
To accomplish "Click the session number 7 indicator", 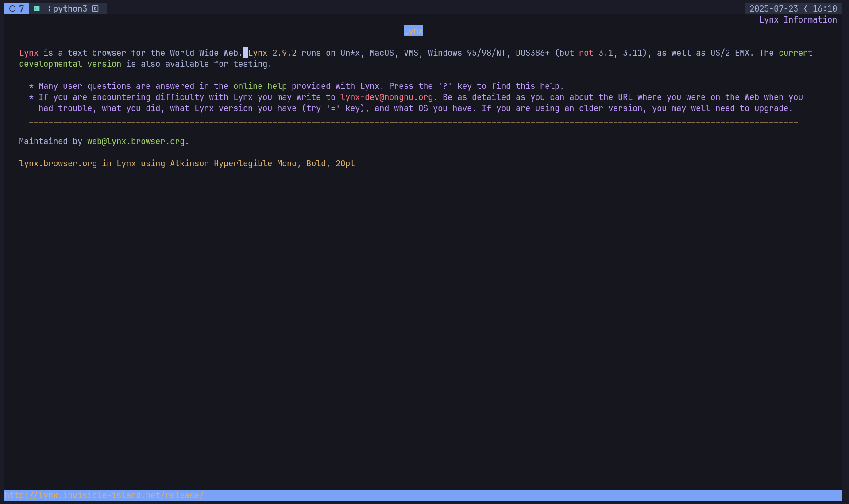I will click(22, 8).
